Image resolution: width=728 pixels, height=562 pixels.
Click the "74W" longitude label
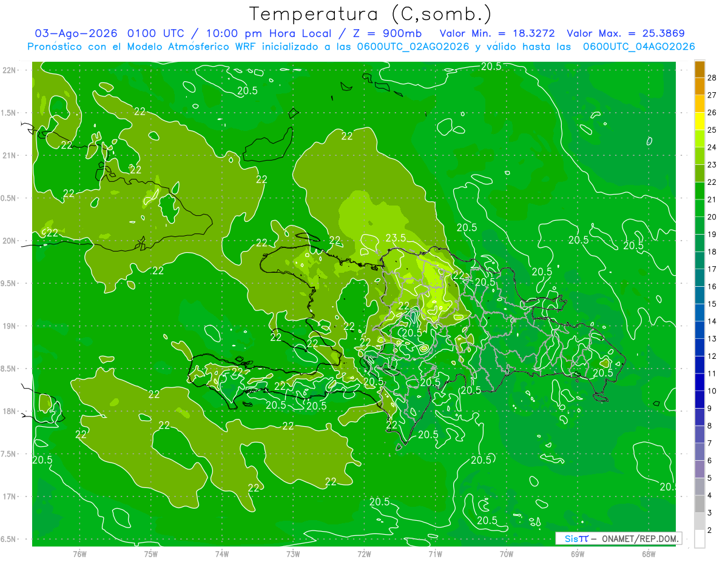[222, 554]
